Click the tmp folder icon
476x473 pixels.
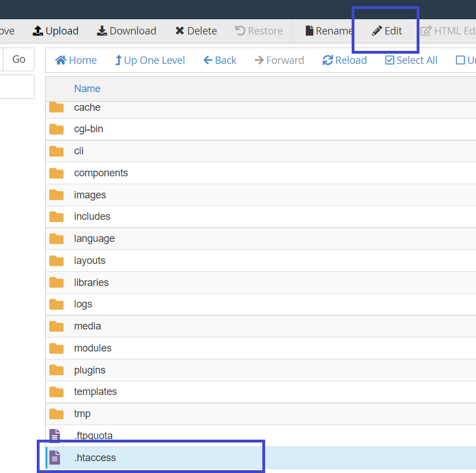pos(57,414)
